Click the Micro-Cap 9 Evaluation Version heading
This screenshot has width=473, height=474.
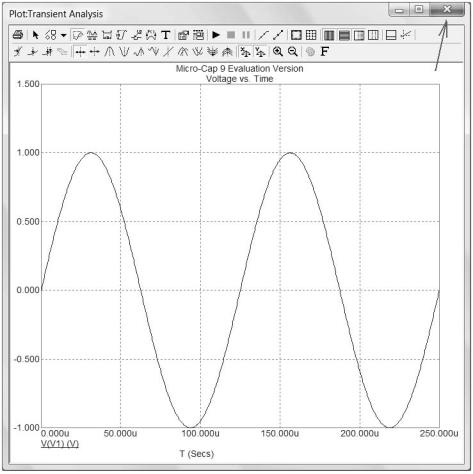pos(239,69)
